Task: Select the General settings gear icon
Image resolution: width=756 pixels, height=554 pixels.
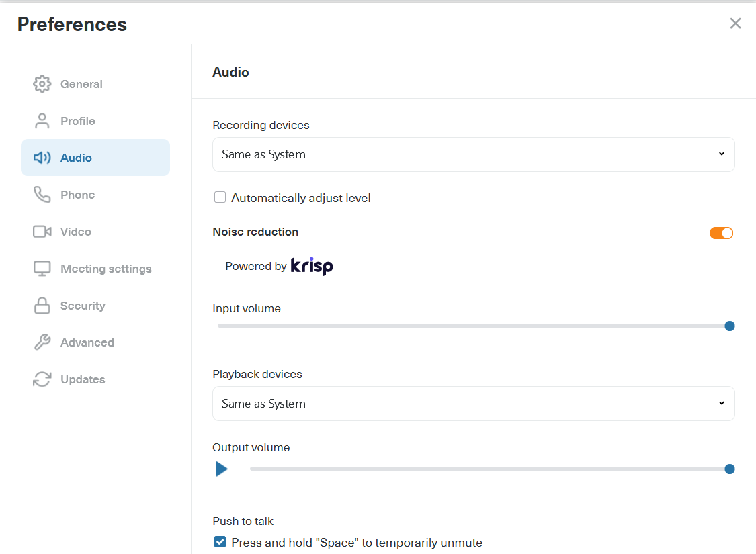Action: 42,83
